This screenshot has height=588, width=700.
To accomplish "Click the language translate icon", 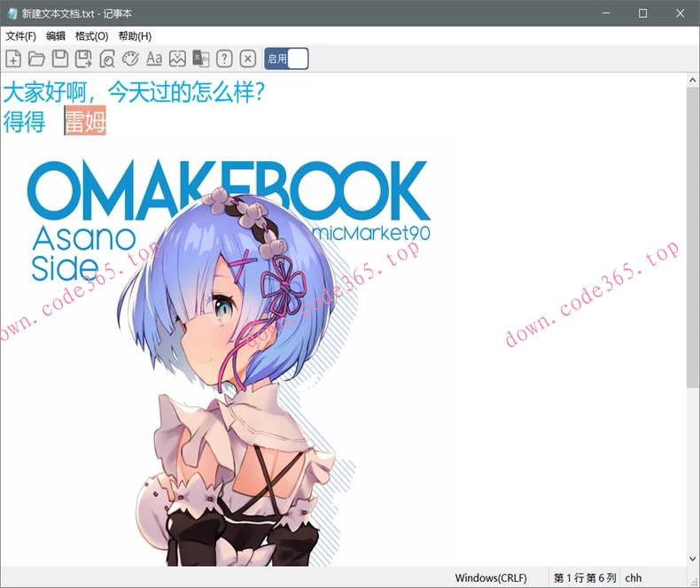I will tap(201, 58).
